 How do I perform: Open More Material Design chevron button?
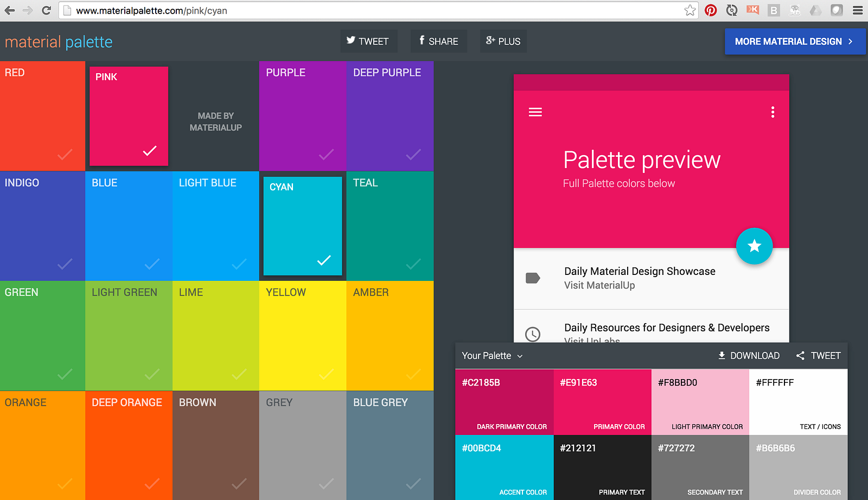tap(795, 41)
